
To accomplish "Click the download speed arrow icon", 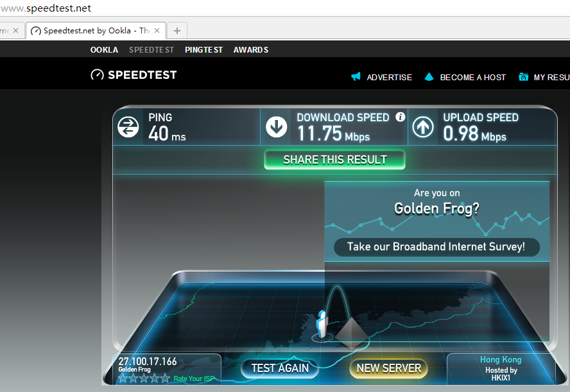I will tap(276, 127).
